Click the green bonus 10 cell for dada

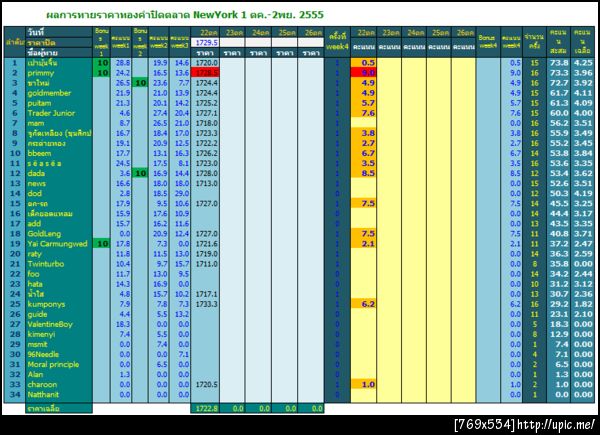click(x=140, y=173)
